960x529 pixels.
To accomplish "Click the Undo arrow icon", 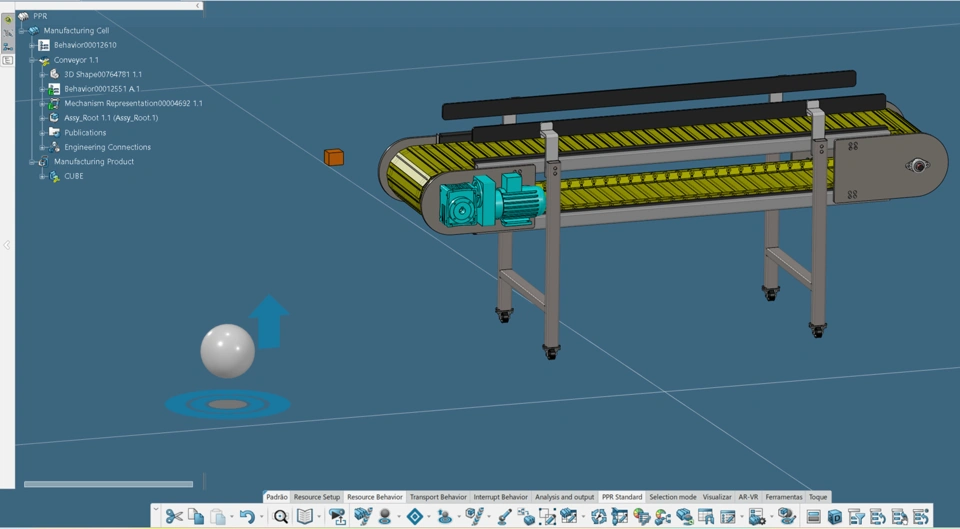I will [x=247, y=516].
